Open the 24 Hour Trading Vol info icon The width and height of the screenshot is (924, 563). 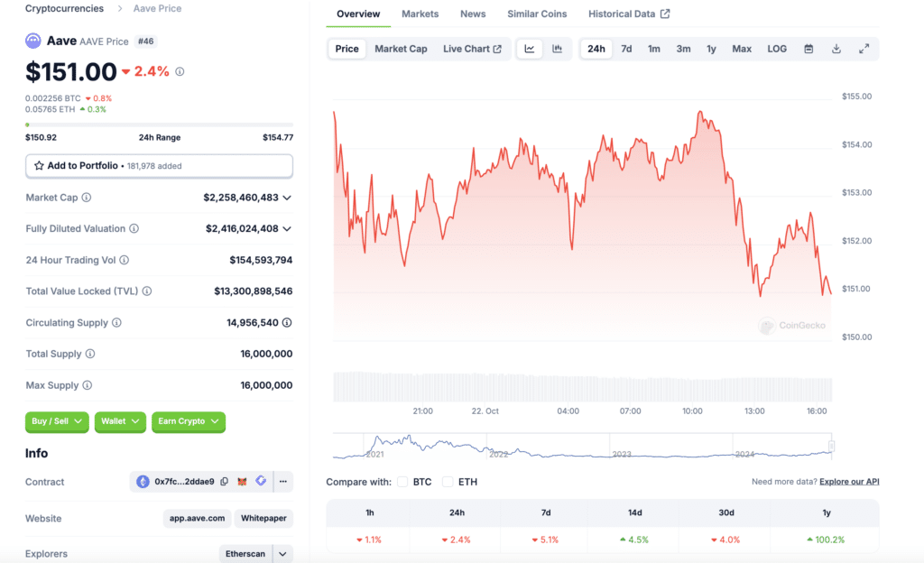pyautogui.click(x=125, y=260)
